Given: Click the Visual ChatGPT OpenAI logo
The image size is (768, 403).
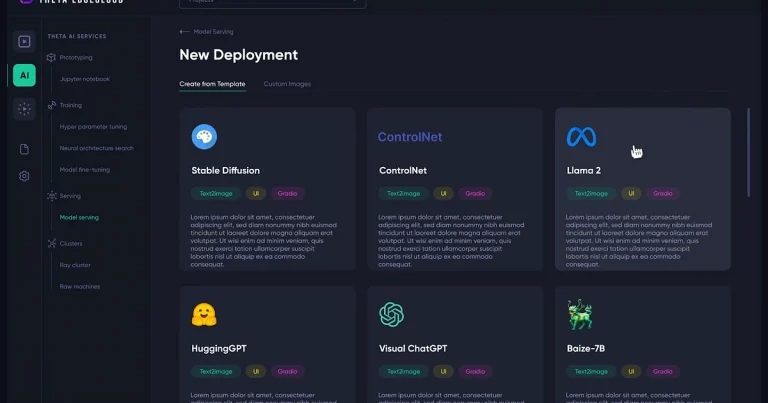Looking at the screenshot, I should coord(391,314).
